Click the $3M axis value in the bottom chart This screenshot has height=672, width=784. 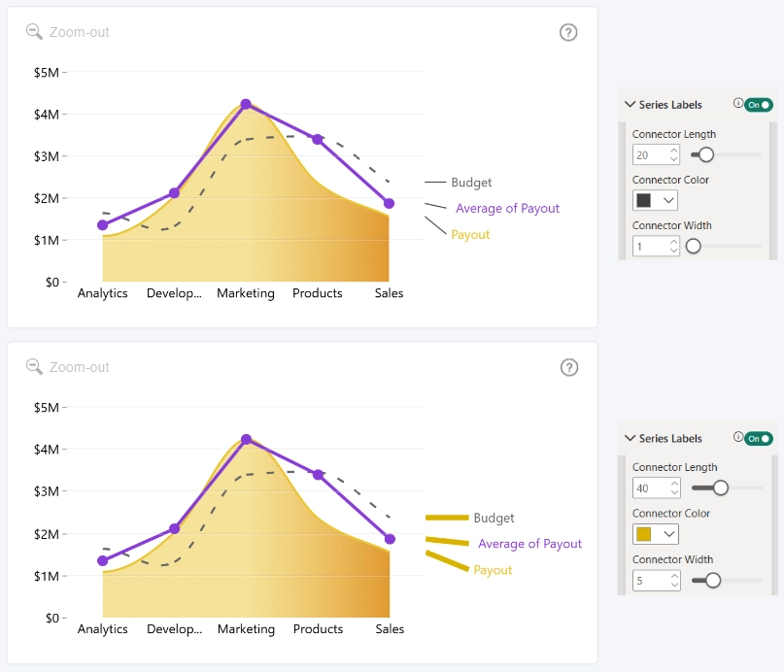pos(46,491)
